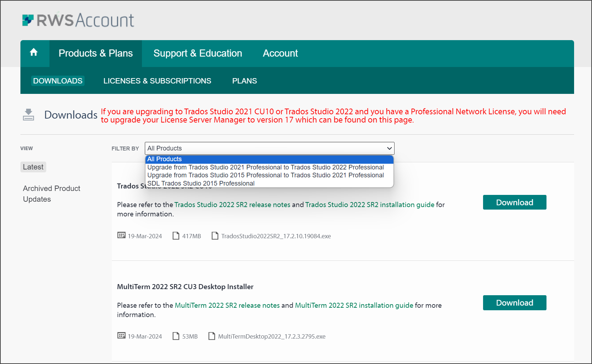Screen dimensions: 592x364
Task: Click the Downloads tray icon
Action: [x=28, y=114]
